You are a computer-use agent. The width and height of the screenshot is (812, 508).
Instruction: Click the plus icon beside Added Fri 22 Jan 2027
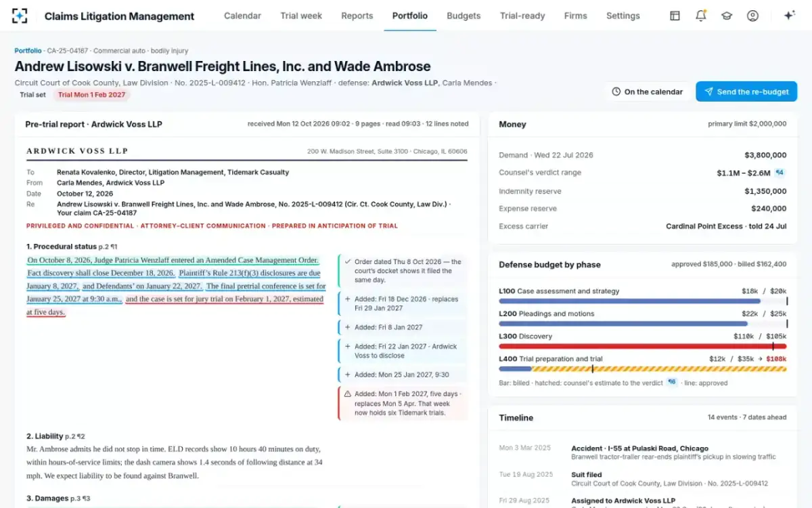pos(348,346)
